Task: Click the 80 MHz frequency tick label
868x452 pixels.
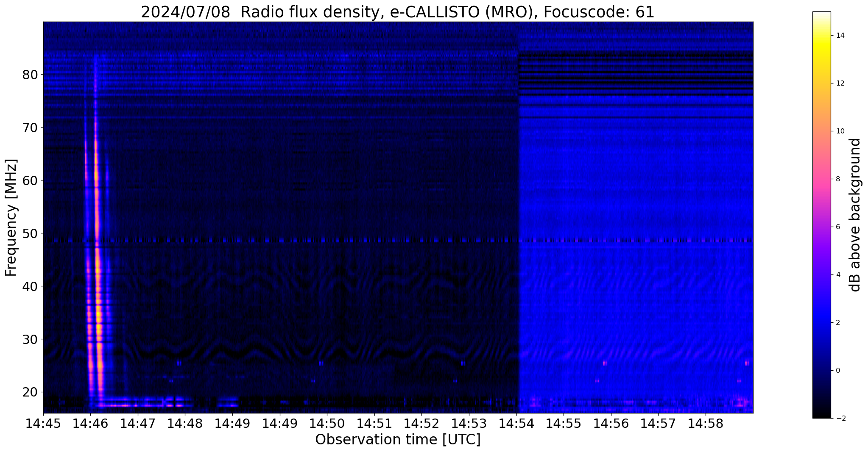Action: (x=30, y=75)
